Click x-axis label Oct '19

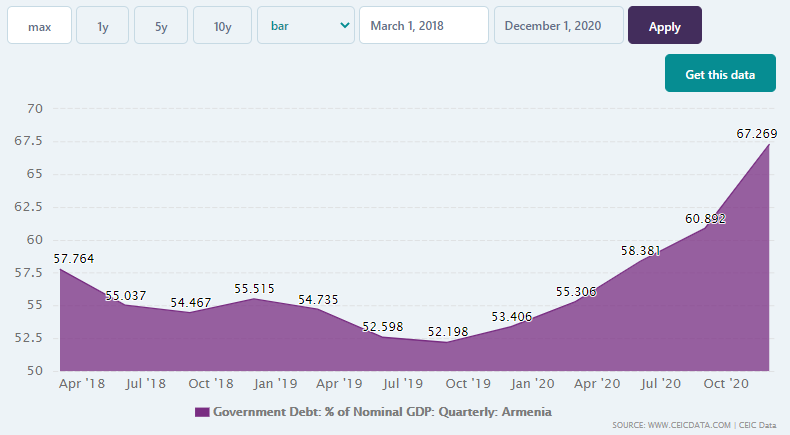point(468,384)
